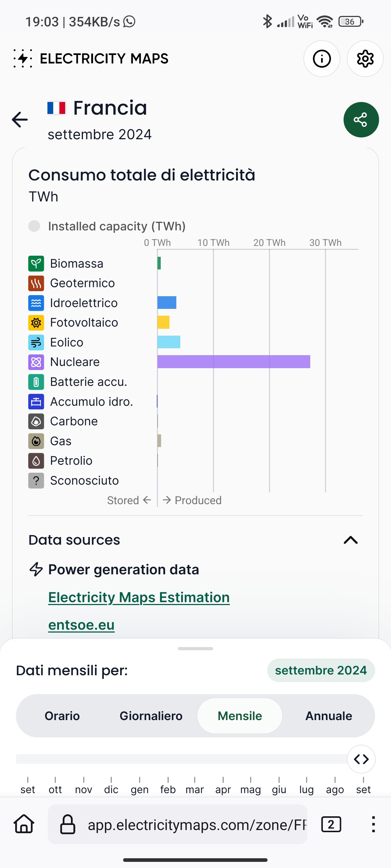Tap the Fotovoltaico sun icon
391x868 pixels.
[36, 323]
